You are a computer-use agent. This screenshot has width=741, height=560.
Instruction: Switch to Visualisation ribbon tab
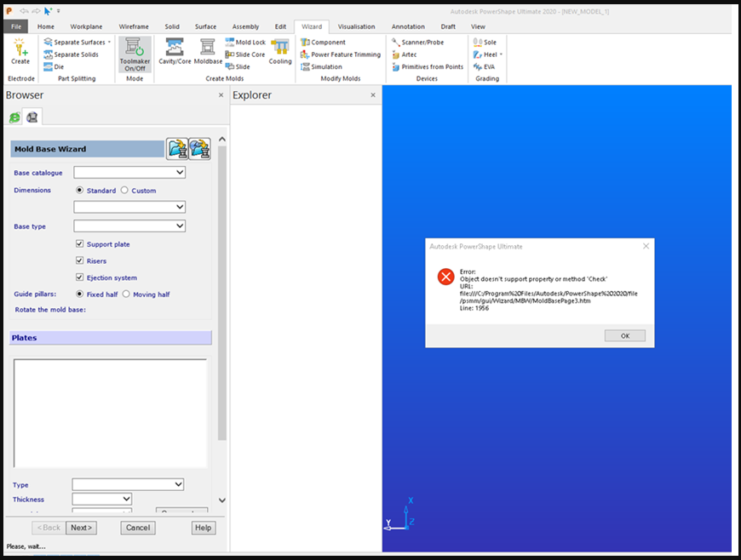(x=356, y=26)
